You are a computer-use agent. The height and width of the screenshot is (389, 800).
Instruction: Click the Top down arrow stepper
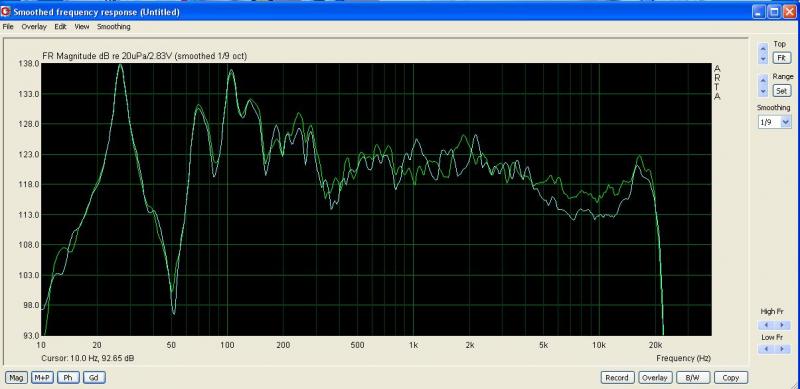763,58
